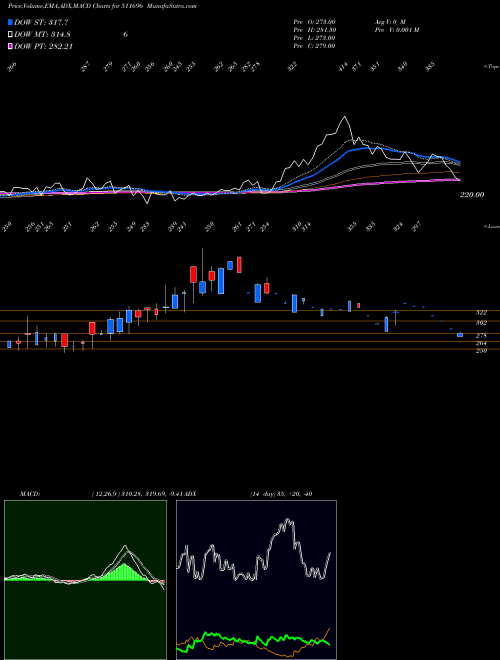Click the 220.00 price label on EMA chart

[471, 195]
